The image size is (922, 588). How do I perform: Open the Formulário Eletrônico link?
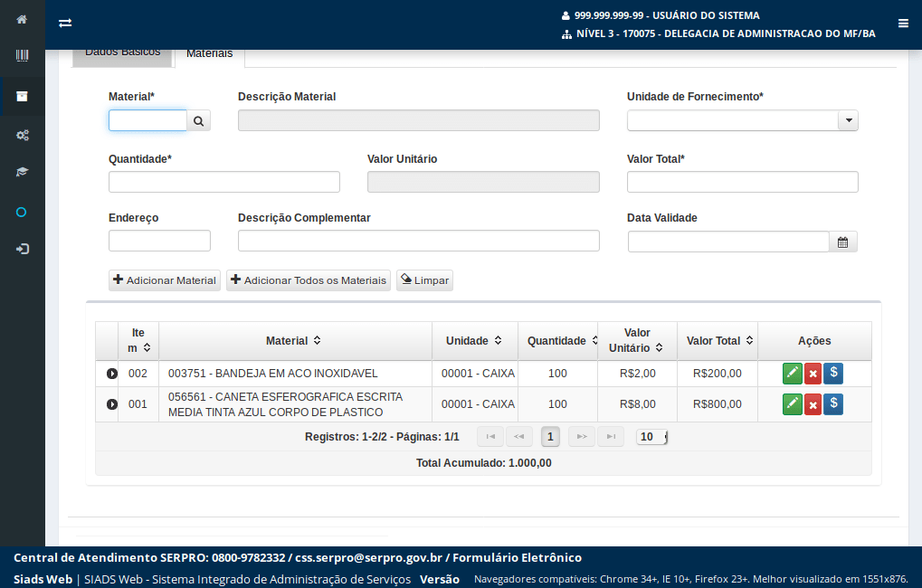click(x=517, y=557)
